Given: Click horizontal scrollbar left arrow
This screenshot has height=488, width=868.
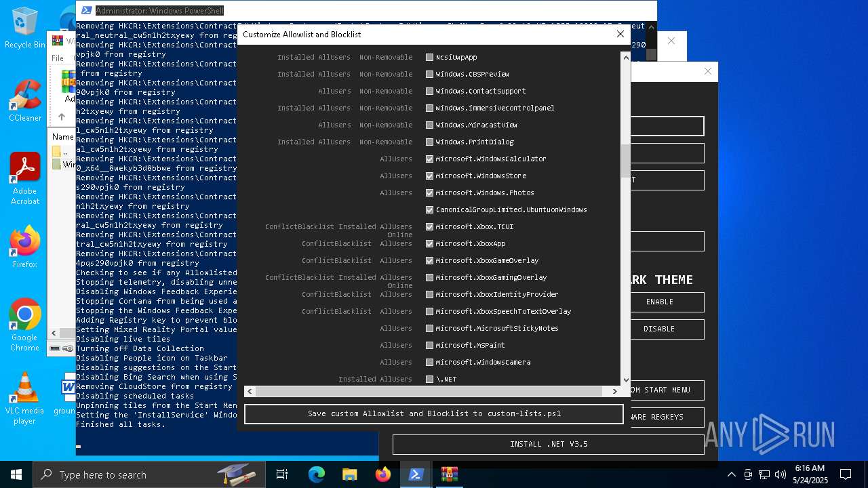Looking at the screenshot, I should pyautogui.click(x=250, y=391).
